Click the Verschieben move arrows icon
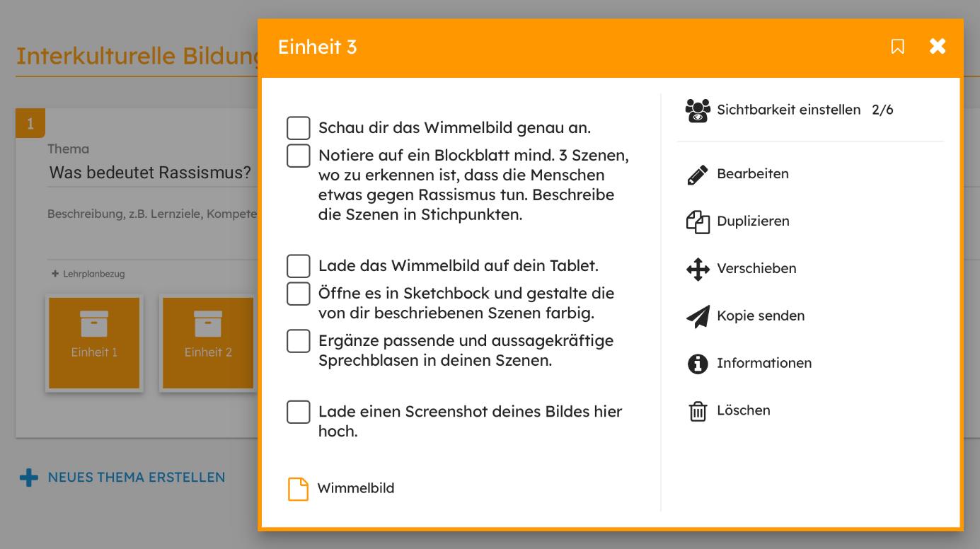Image resolution: width=980 pixels, height=549 pixels. 698,270
